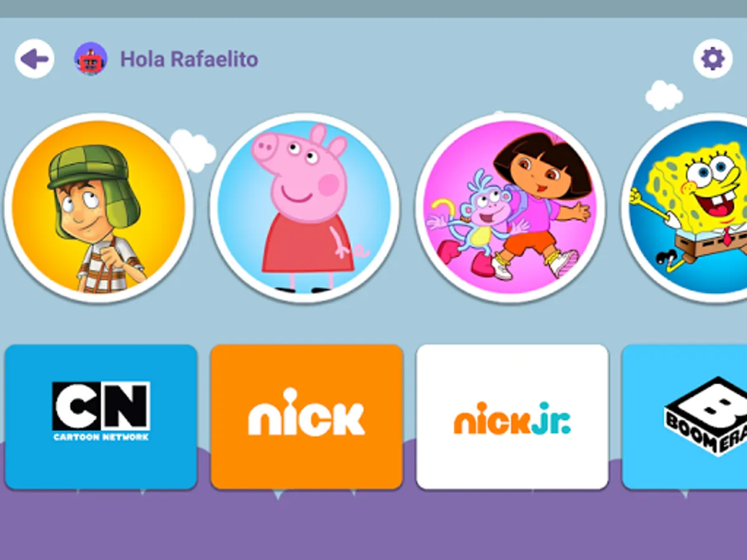747x560 pixels.
Task: Pick the SpongeBob character circle
Action: [685, 207]
